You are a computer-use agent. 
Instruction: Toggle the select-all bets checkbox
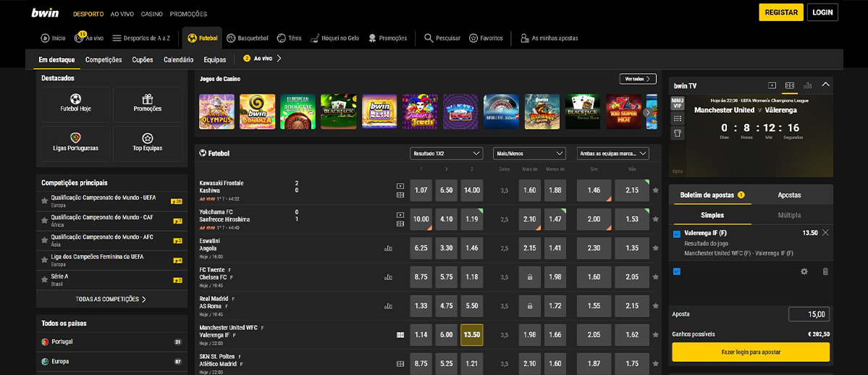point(677,271)
